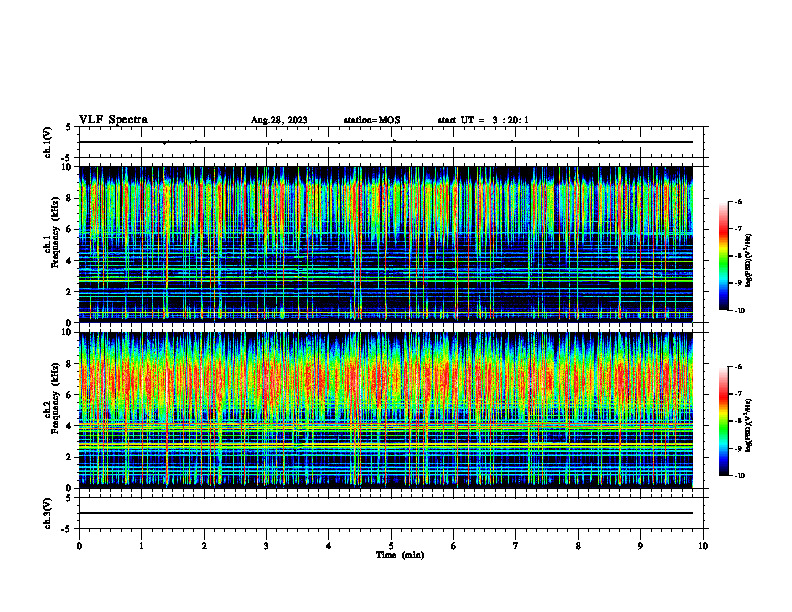Click the ch.3 voltage waveform trace
Viewport: 792px width, 612px height.
pos(386,513)
